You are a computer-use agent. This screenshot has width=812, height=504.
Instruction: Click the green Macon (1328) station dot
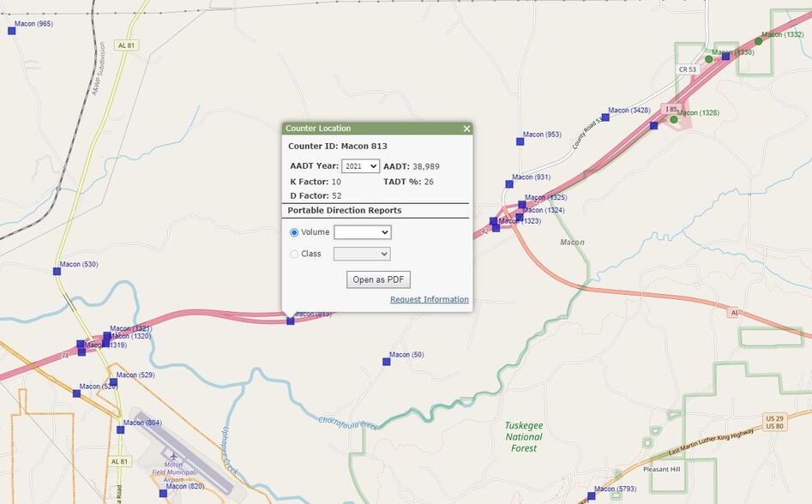[674, 120]
